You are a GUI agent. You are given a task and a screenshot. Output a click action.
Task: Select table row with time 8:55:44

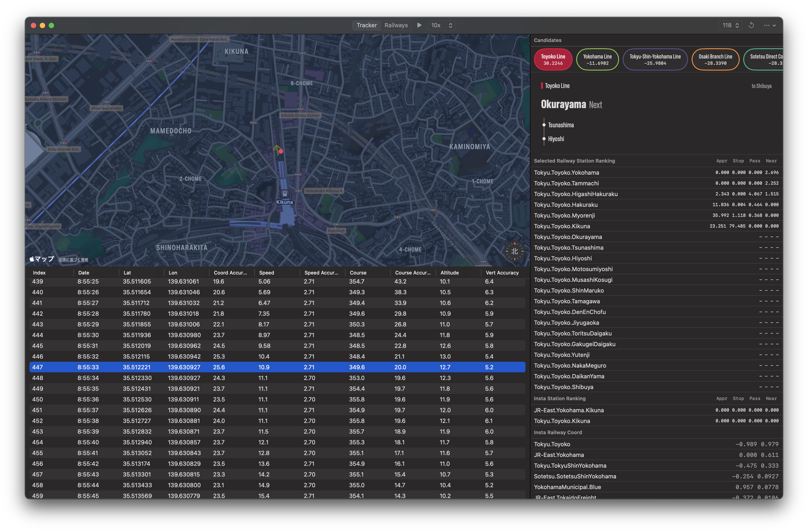(x=277, y=485)
